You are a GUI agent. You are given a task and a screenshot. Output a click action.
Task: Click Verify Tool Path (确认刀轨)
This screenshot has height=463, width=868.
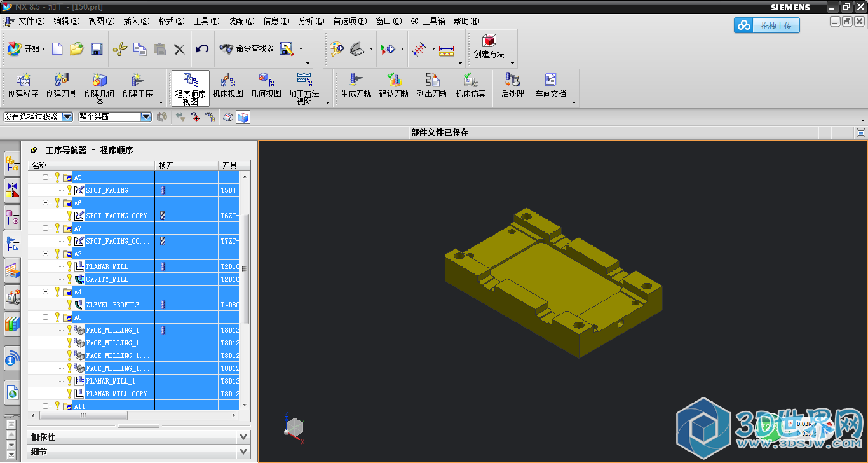pos(394,86)
